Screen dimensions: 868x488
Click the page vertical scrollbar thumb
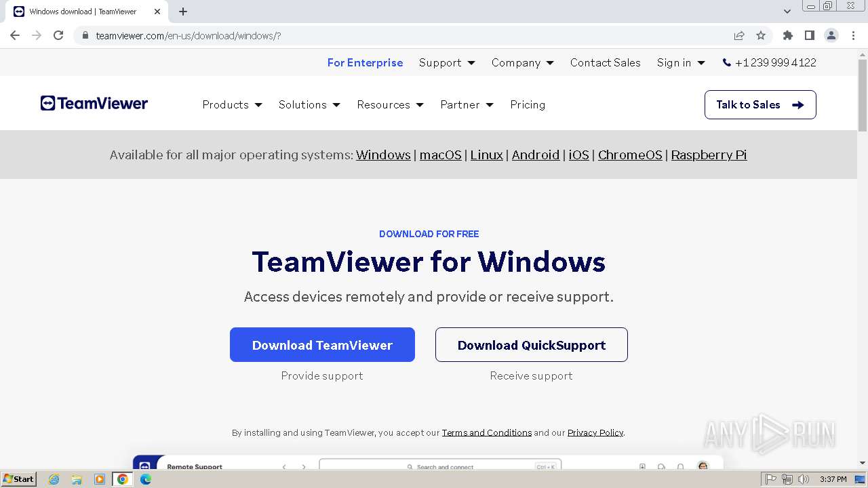coord(862,95)
